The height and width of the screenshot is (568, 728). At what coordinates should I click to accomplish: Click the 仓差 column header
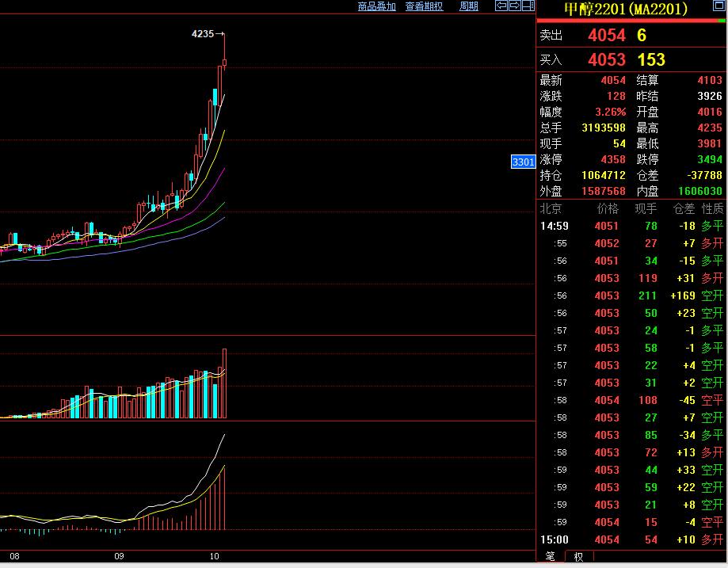tap(684, 209)
